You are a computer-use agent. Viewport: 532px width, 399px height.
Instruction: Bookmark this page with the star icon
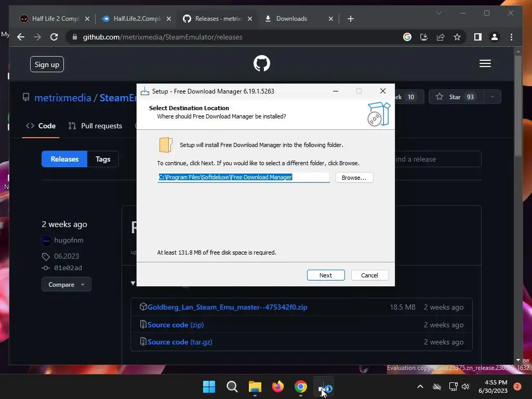point(457,37)
